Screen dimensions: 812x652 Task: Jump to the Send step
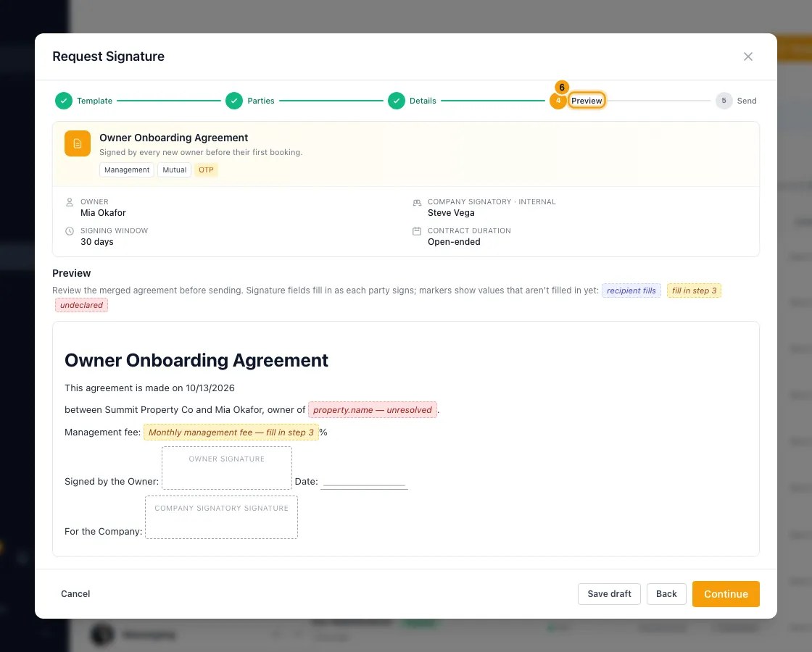pyautogui.click(x=736, y=101)
